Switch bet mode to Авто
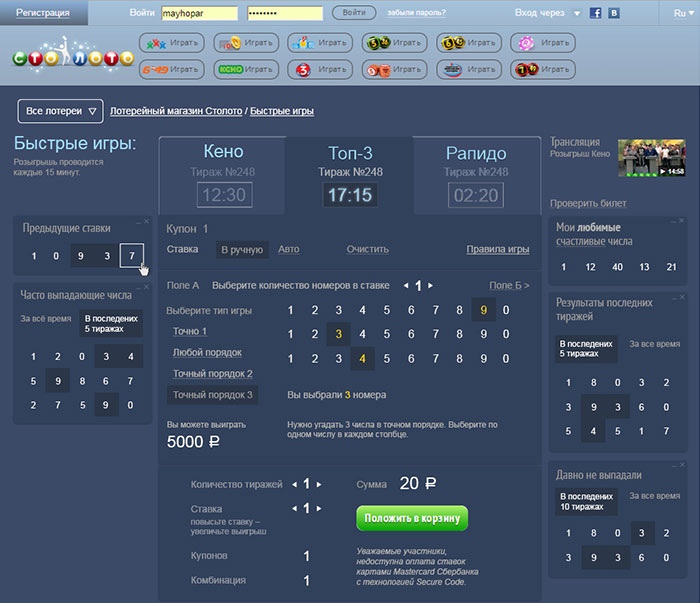This screenshot has height=603, width=700. tap(288, 249)
